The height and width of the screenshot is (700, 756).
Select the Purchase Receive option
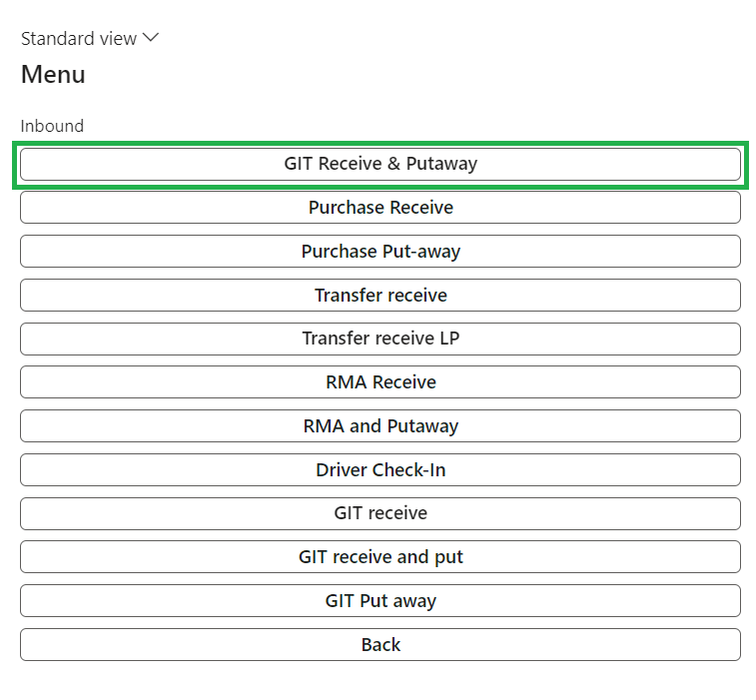click(x=379, y=208)
